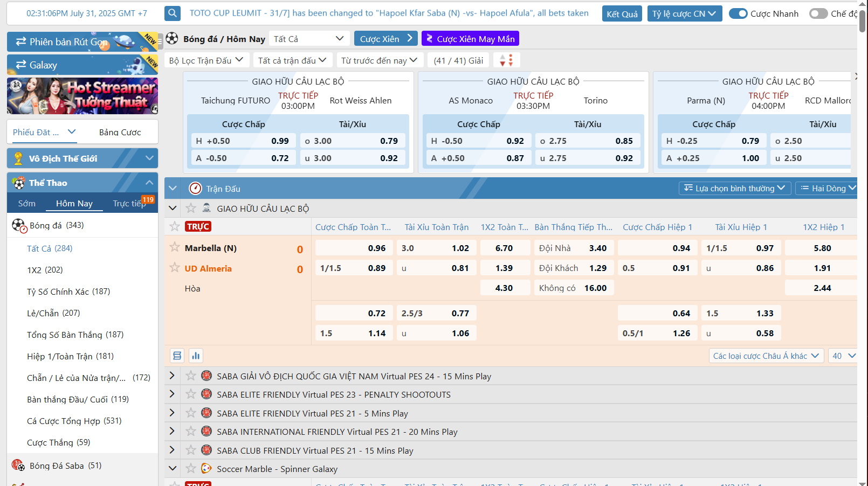This screenshot has width=868, height=486.
Task: Open the Bộ Lọc Trận Đấu dropdown
Action: point(206,60)
